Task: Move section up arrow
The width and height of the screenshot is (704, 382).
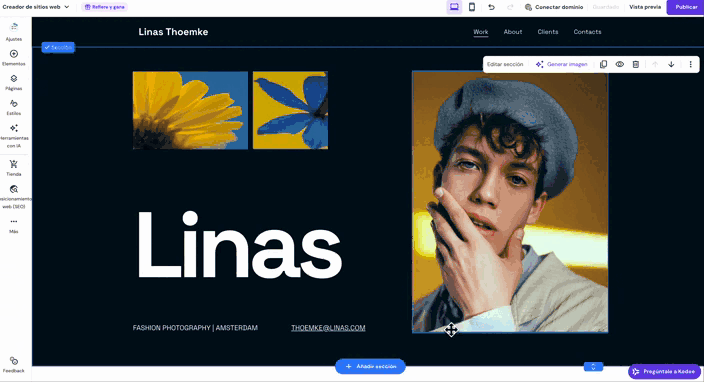Action: tap(655, 64)
